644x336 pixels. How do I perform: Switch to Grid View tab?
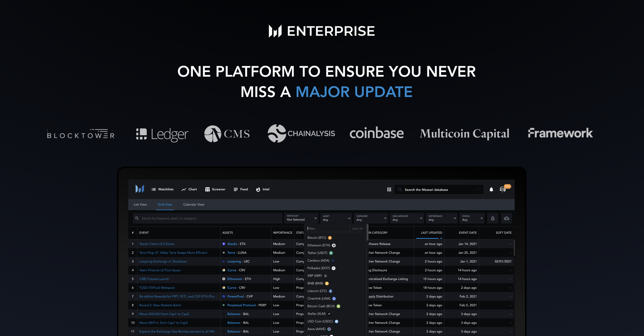165,204
